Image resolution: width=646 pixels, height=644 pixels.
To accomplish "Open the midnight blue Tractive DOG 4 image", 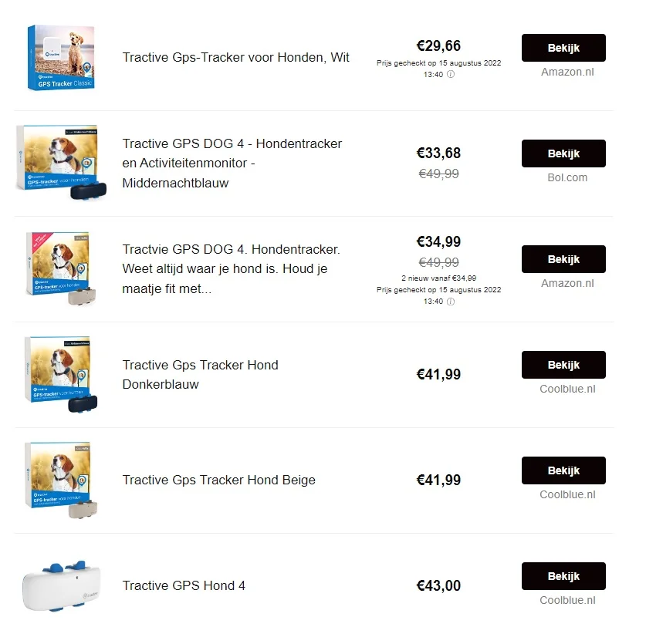I will point(61,163).
